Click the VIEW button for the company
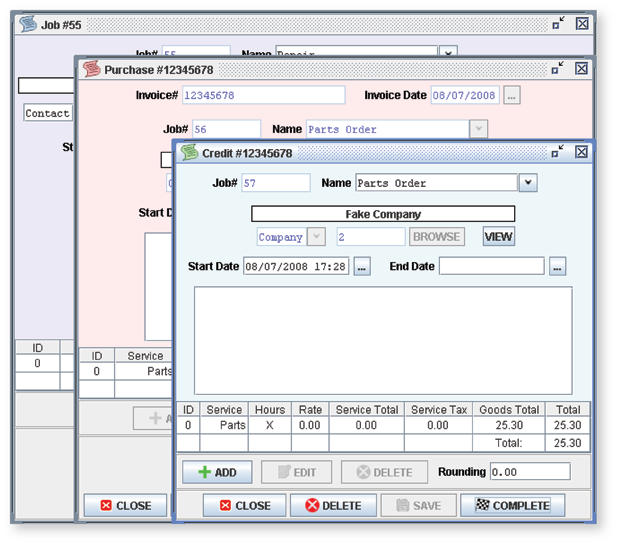Viewport: 617px width, 544px height. click(499, 237)
